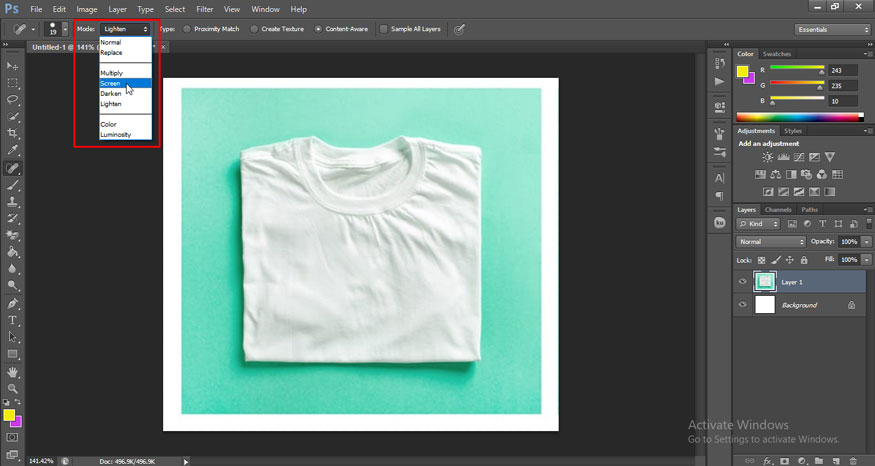Select the Rectangular Marquee tool

12,83
